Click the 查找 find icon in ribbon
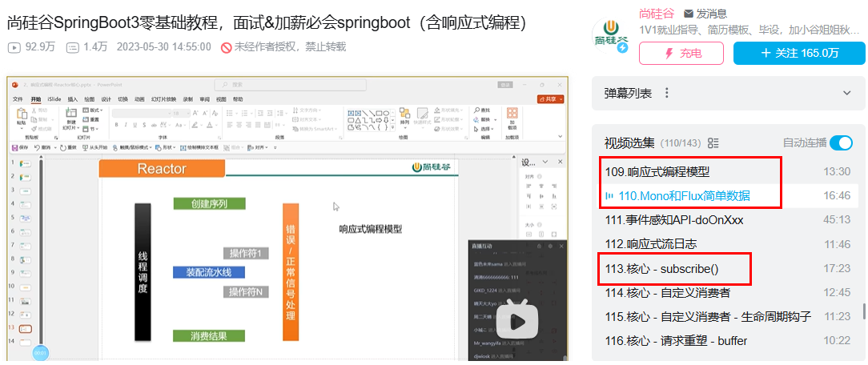The height and width of the screenshot is (365, 868). click(476, 110)
